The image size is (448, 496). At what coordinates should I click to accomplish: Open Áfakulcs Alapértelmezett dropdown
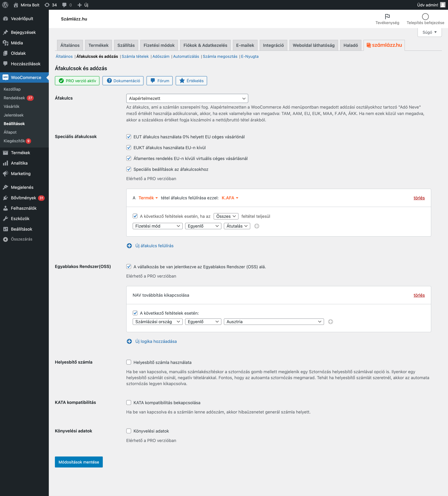(x=187, y=98)
